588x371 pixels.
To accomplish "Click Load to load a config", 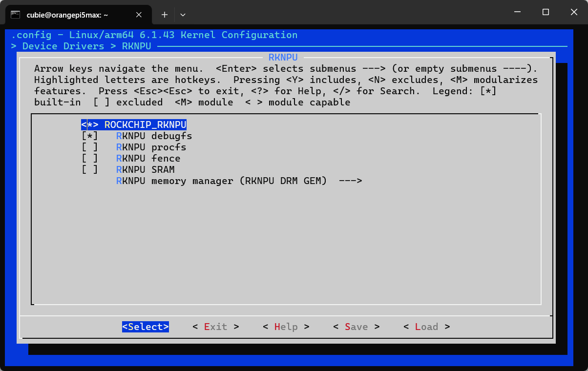I will point(426,327).
